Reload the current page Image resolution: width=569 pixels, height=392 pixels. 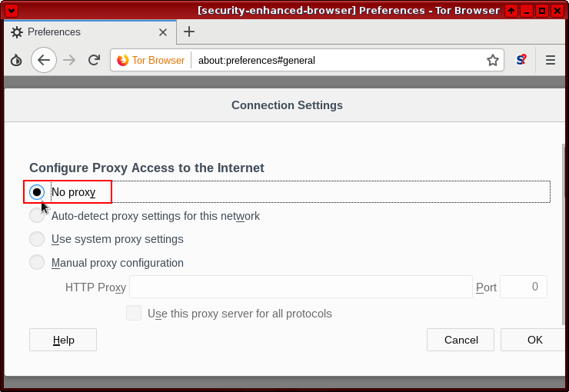click(94, 60)
